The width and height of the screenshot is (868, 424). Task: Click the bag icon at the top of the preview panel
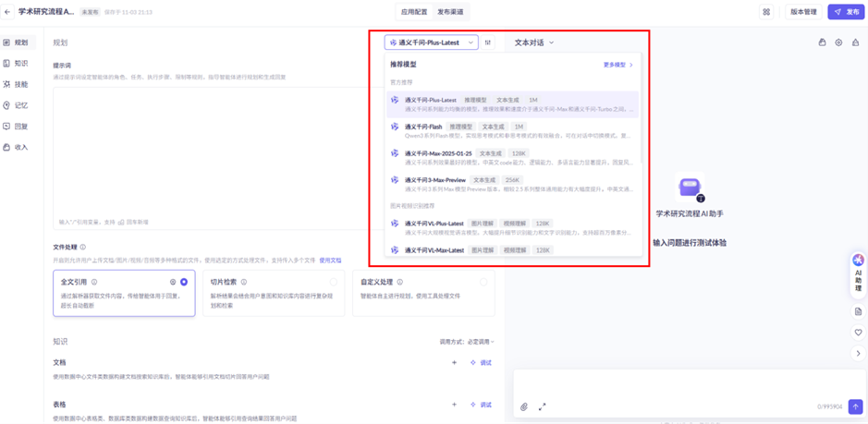[x=822, y=42]
